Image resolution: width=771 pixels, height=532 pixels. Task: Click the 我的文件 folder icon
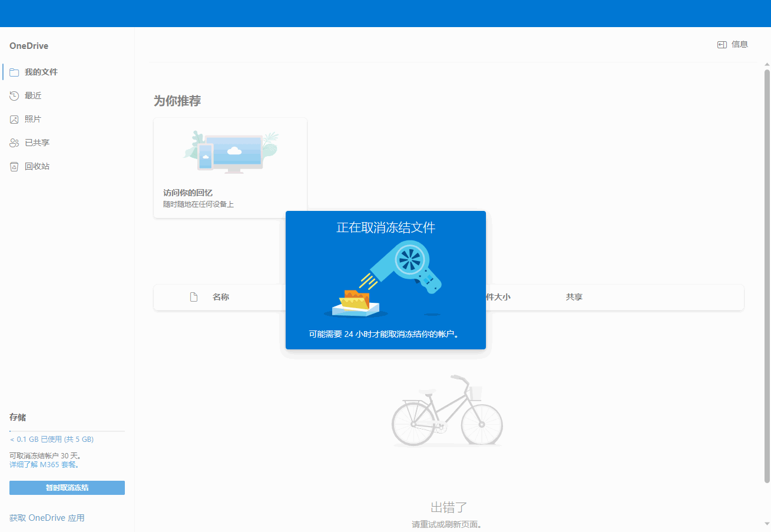click(x=14, y=72)
